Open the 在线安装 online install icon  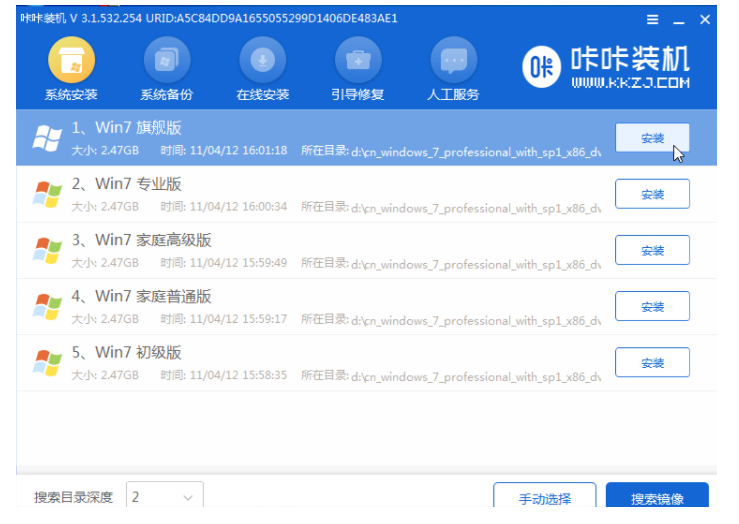point(263,60)
